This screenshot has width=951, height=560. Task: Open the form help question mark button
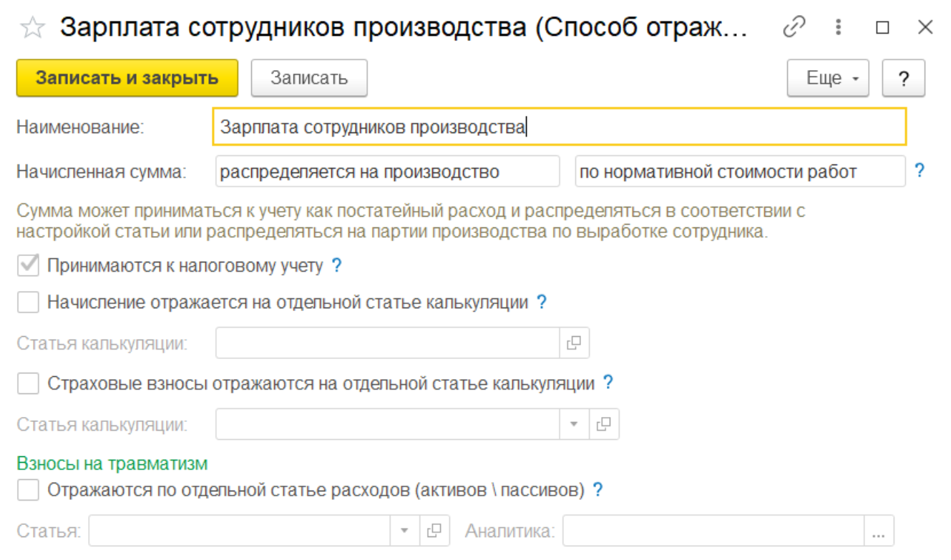click(x=903, y=78)
